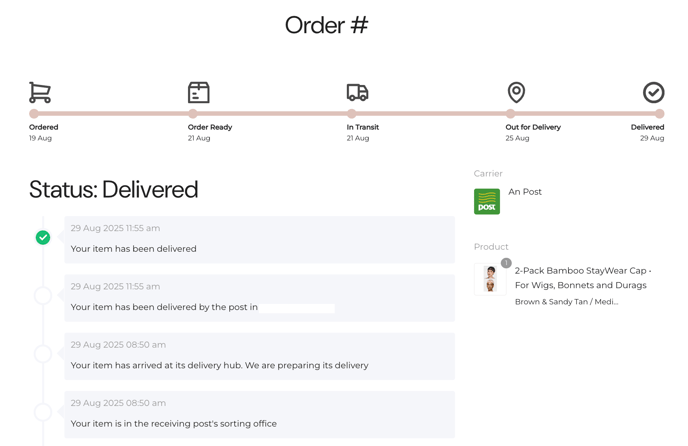Click the Delivered checkmark circle icon

[x=654, y=93]
